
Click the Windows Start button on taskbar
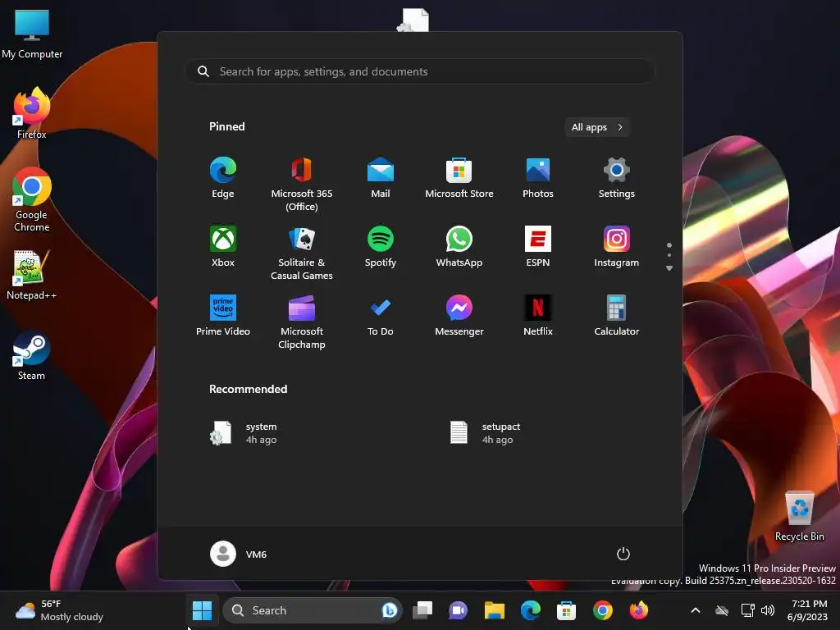(202, 610)
